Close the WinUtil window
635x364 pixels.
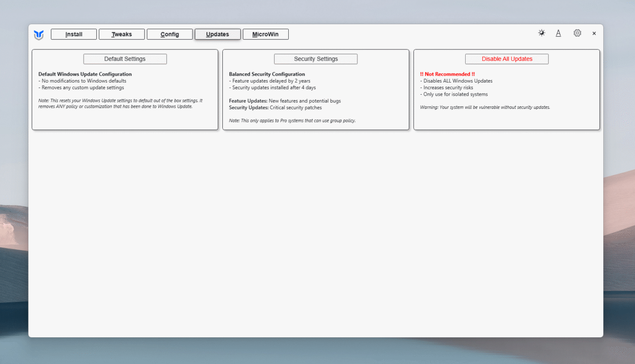coord(594,34)
